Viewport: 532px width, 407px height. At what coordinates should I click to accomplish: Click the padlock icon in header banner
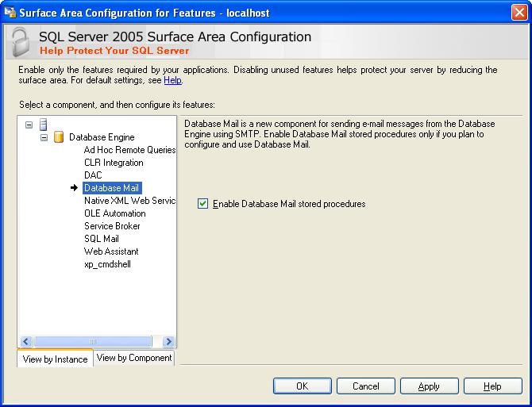click(21, 42)
